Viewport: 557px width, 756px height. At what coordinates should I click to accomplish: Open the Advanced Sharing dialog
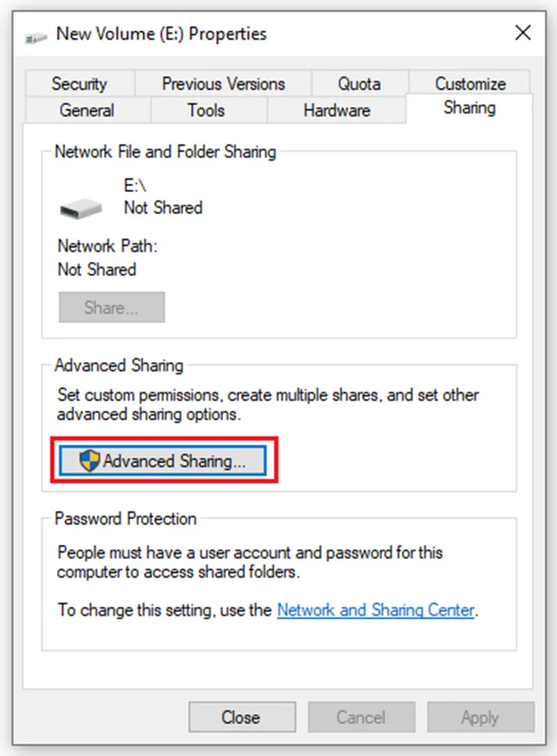162,460
